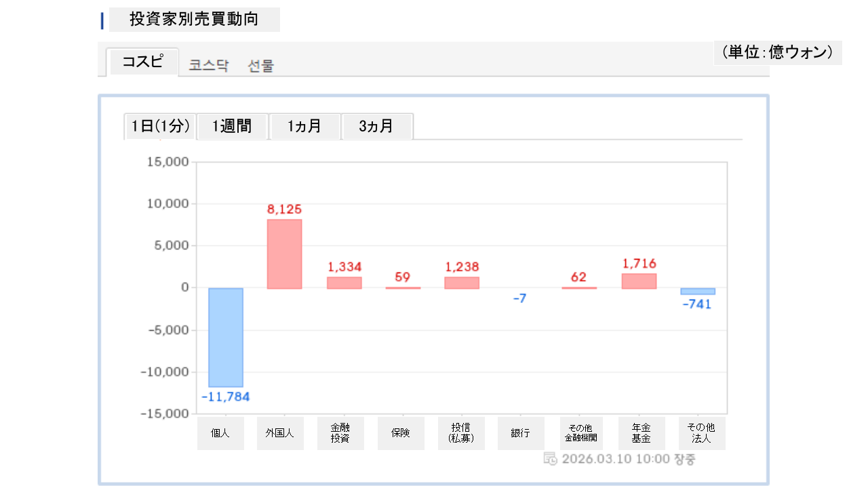Image resolution: width=868 pixels, height=488 pixels.
Task: Select the 1日(1分) period tab
Action: [160, 126]
